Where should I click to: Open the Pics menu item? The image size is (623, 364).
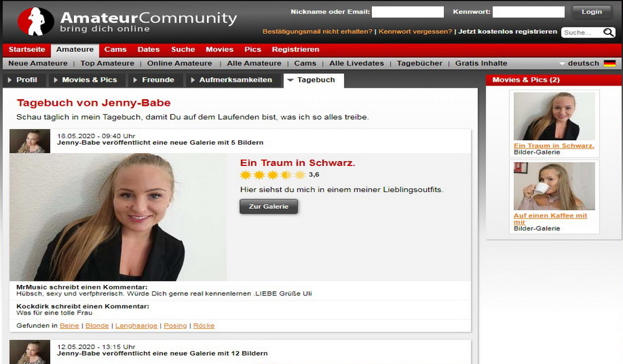click(252, 50)
